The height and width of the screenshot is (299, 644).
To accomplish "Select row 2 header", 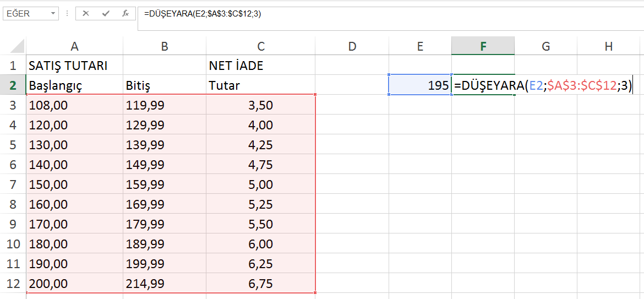I will tap(13, 85).
